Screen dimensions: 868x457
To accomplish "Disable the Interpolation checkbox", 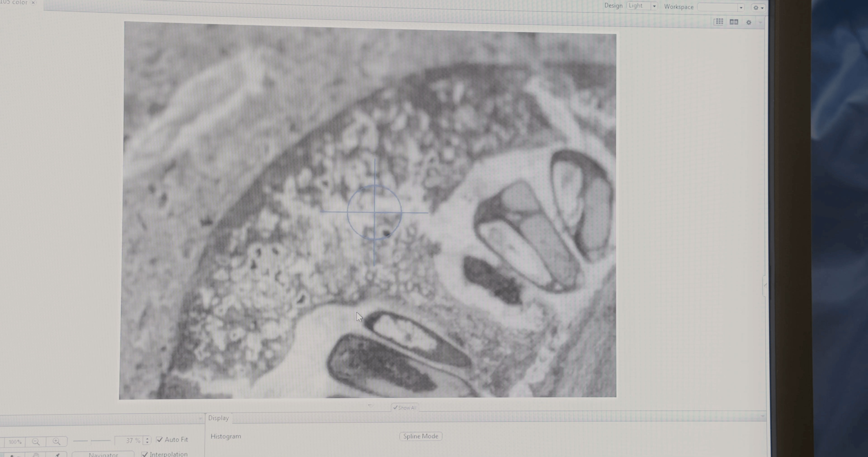I will (145, 454).
